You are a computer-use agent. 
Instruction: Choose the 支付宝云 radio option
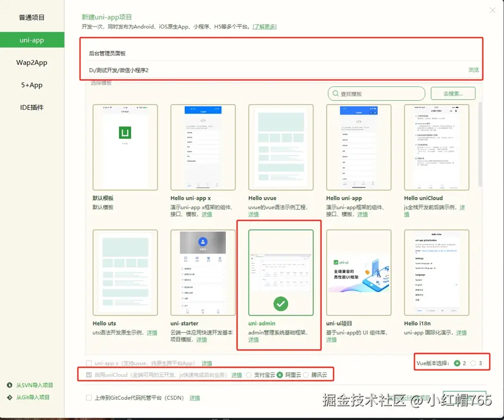tap(249, 375)
